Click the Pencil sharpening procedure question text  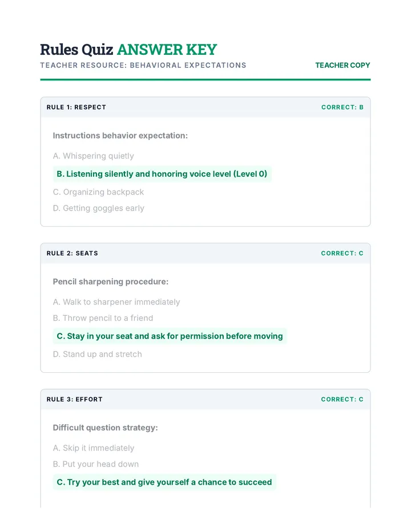click(111, 281)
